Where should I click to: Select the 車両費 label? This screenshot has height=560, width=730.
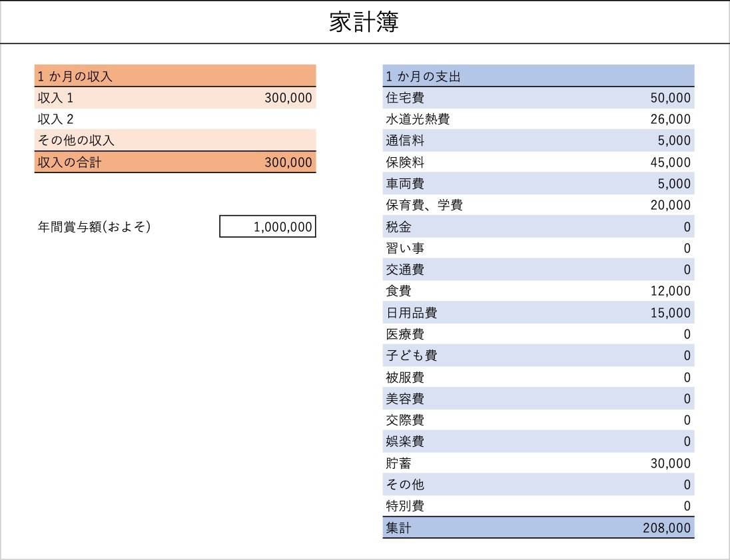[405, 184]
